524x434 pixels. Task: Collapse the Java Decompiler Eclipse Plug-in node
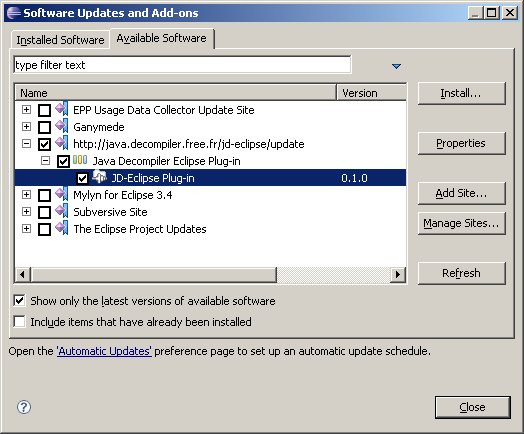click(x=45, y=161)
